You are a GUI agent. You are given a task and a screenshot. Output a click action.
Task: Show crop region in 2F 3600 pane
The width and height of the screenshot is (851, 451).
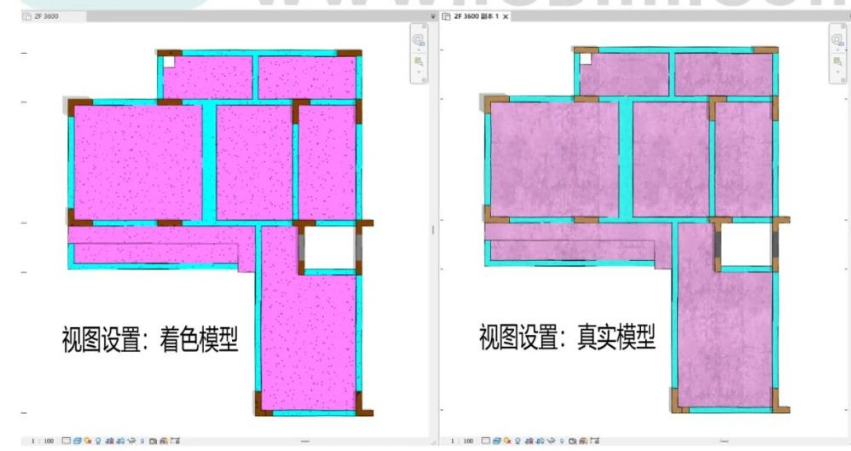coord(120,441)
